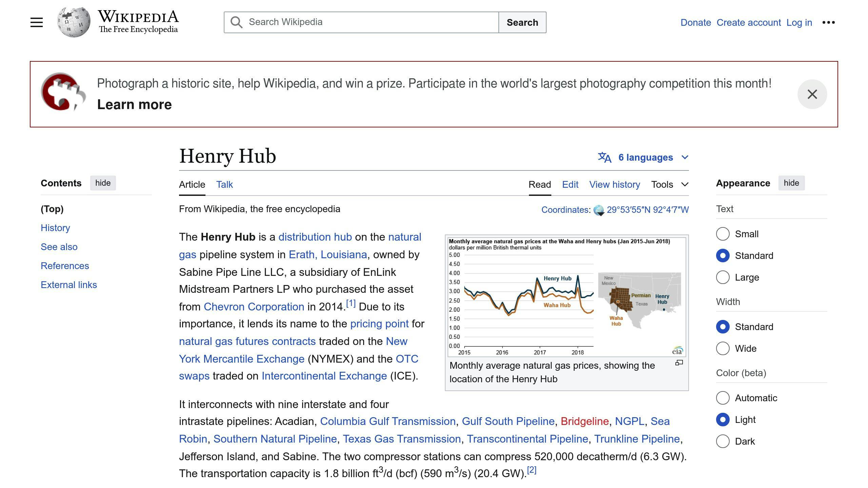Open the Chevron Corporation link
The image size is (868, 488).
click(x=254, y=307)
